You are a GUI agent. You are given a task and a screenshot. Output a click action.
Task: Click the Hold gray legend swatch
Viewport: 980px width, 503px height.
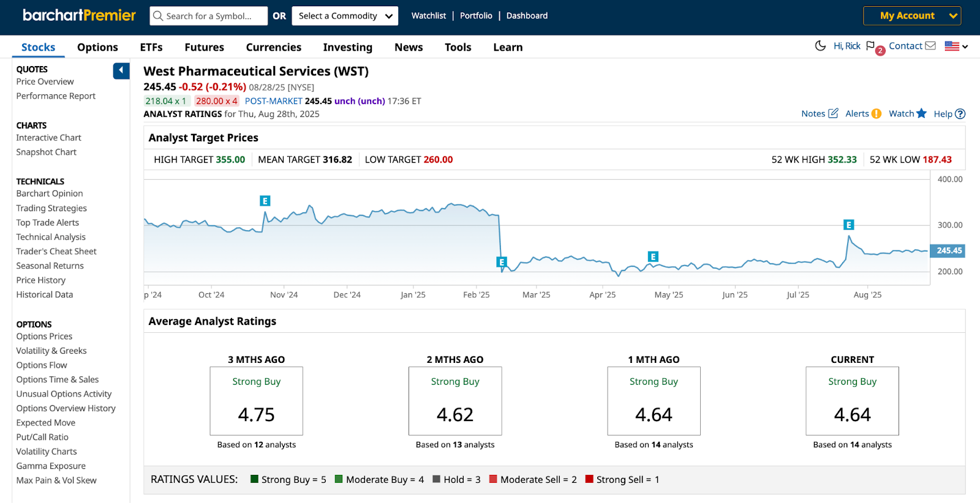(x=437, y=479)
